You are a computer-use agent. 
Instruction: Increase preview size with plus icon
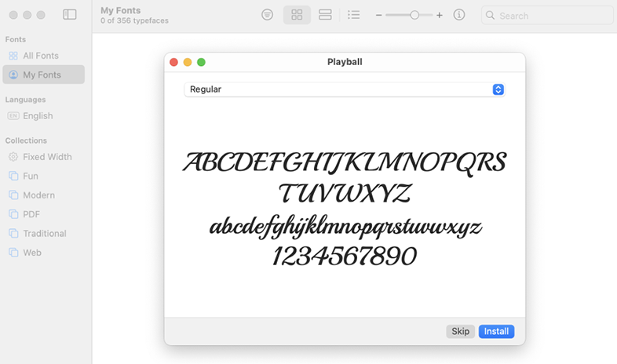(440, 16)
